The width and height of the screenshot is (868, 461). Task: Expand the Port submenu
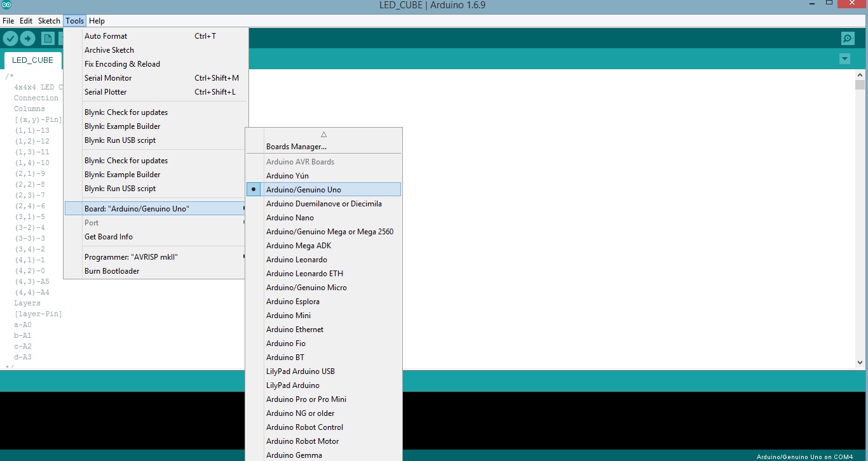pyautogui.click(x=155, y=222)
